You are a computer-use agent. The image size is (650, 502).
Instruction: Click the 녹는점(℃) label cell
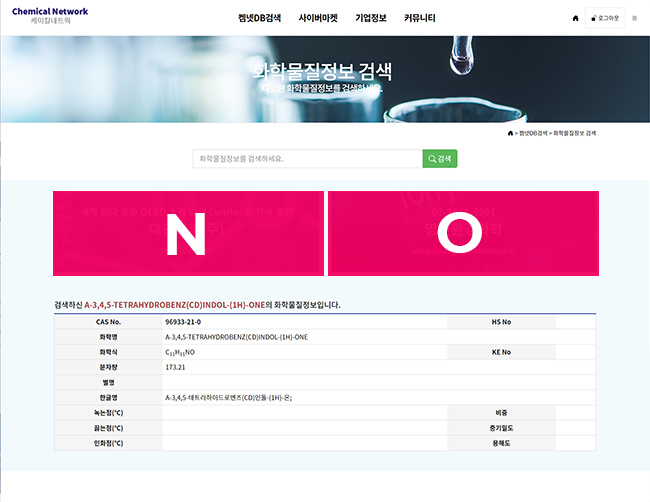click(x=108, y=413)
